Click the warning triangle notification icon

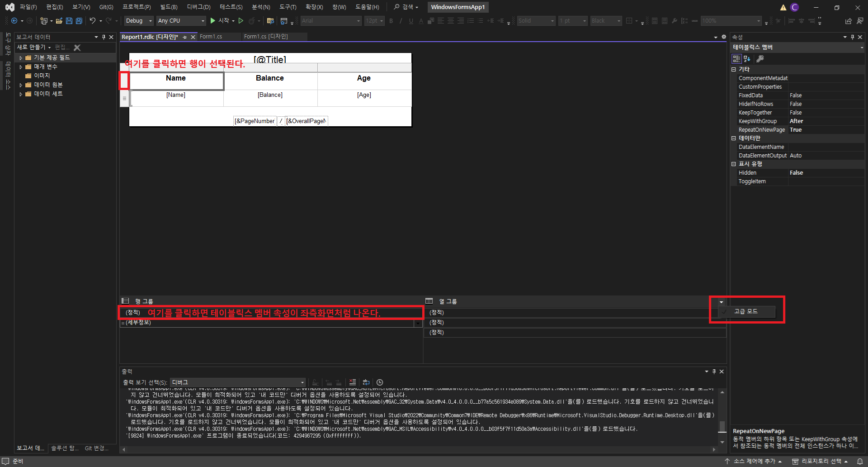[x=783, y=7]
